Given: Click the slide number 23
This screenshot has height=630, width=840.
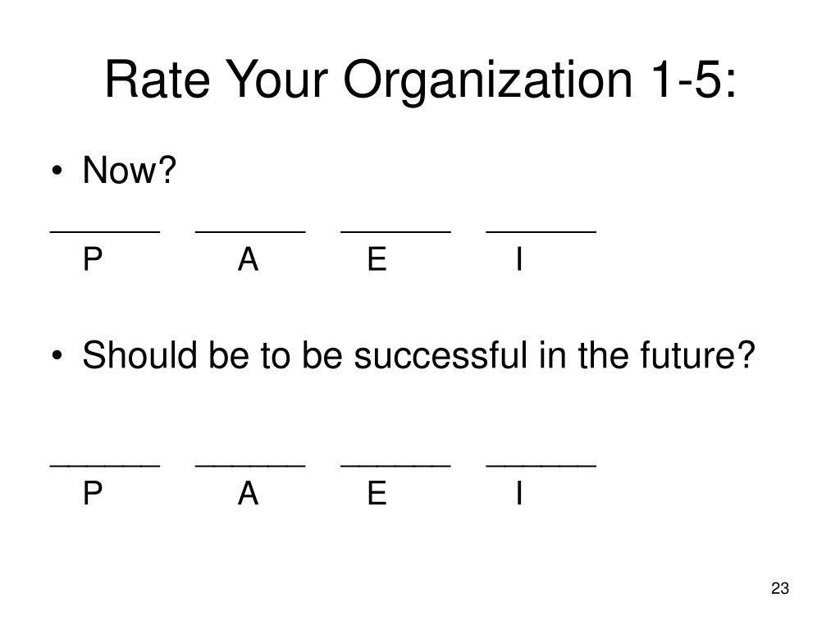Looking at the screenshot, I should click(780, 588).
